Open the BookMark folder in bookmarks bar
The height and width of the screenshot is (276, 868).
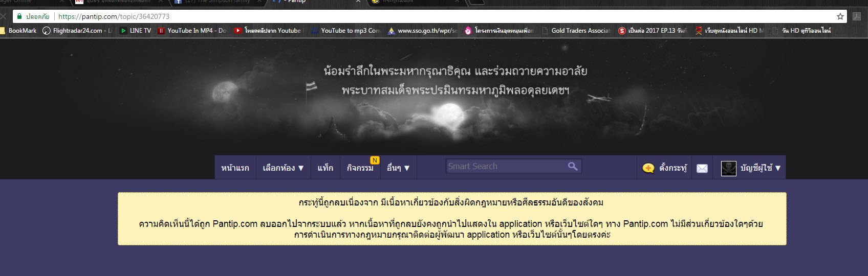(18, 31)
